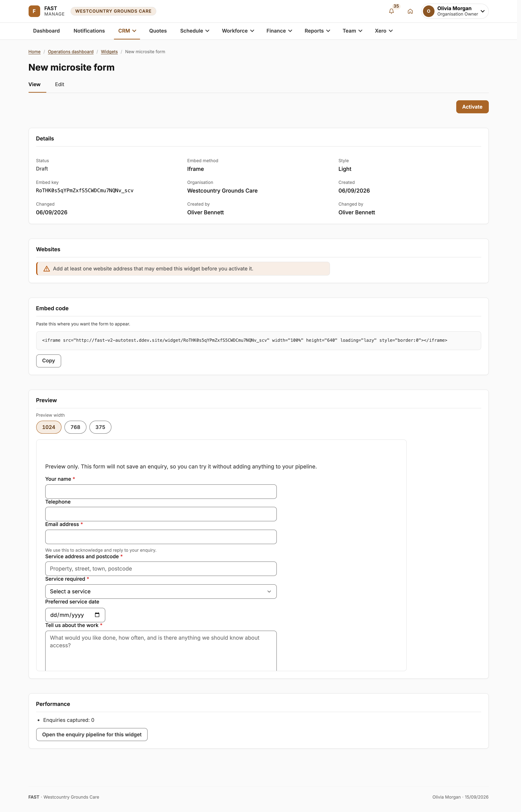Screen dimensions: 521x812
Task: Switch to the Edit tab
Action: (60, 84)
